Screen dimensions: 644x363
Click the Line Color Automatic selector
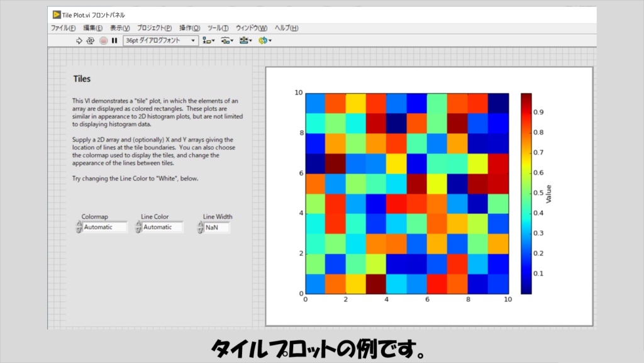tap(163, 227)
